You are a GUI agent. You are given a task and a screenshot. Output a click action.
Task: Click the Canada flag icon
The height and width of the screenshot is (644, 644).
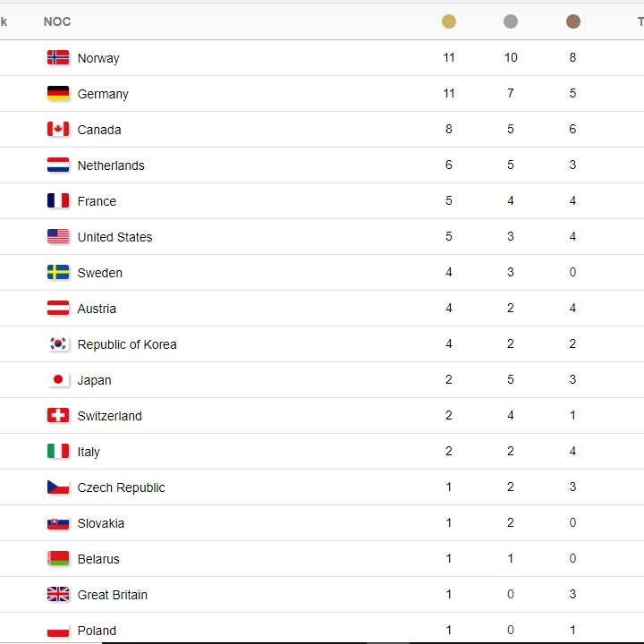click(58, 129)
